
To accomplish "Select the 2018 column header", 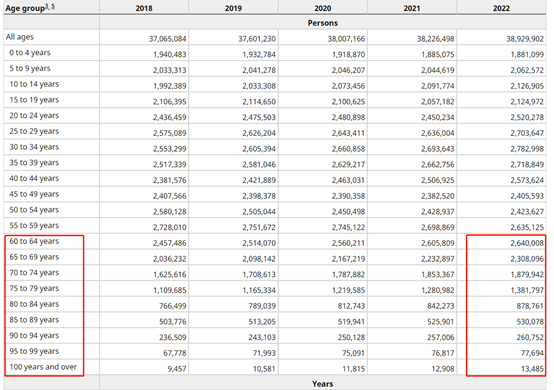I will pos(144,8).
